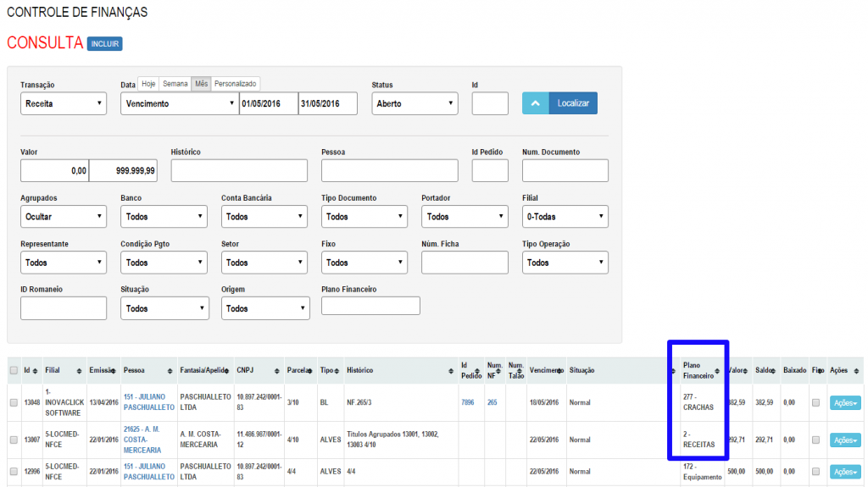Sort the table by Histórico column
The width and height of the screenshot is (868, 487).
point(398,370)
